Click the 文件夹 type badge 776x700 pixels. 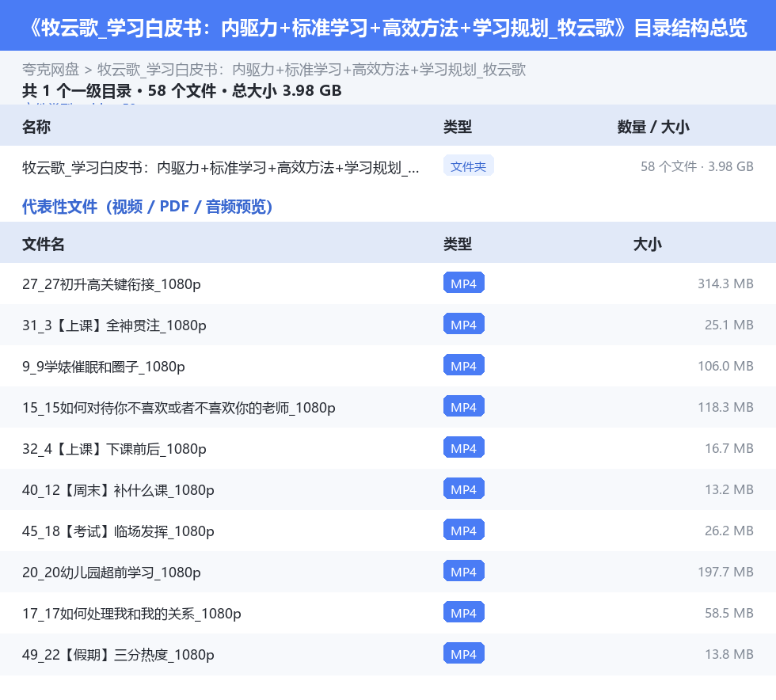pyautogui.click(x=468, y=166)
